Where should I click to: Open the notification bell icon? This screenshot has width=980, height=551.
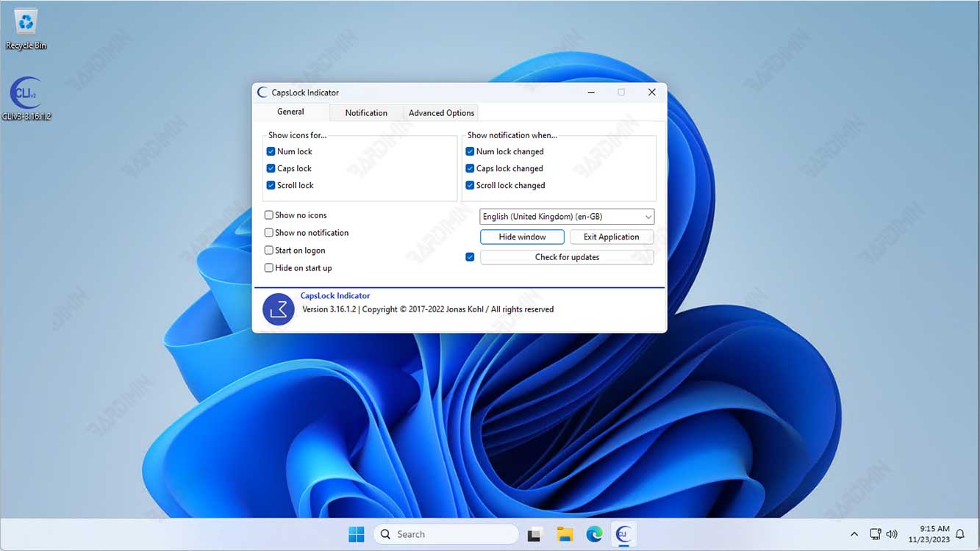click(960, 534)
